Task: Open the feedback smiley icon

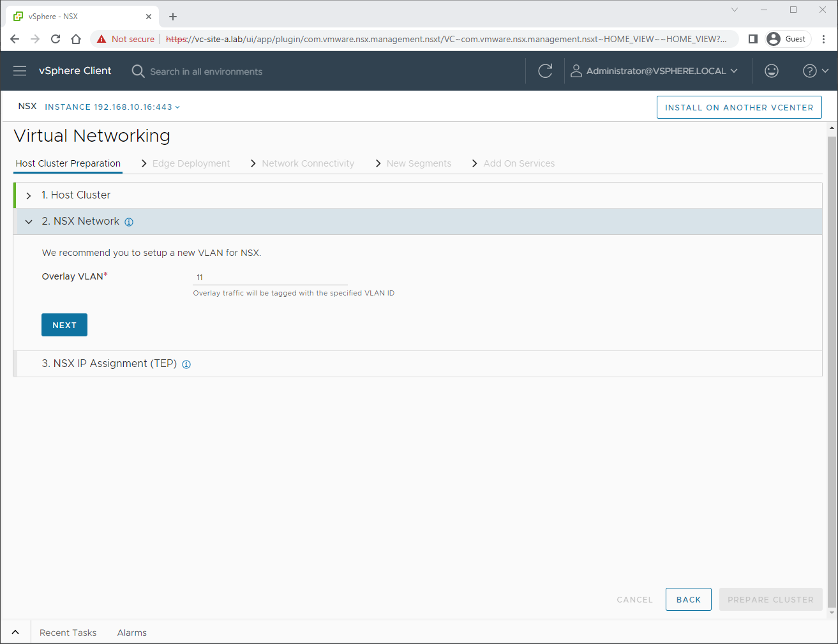Action: click(772, 71)
